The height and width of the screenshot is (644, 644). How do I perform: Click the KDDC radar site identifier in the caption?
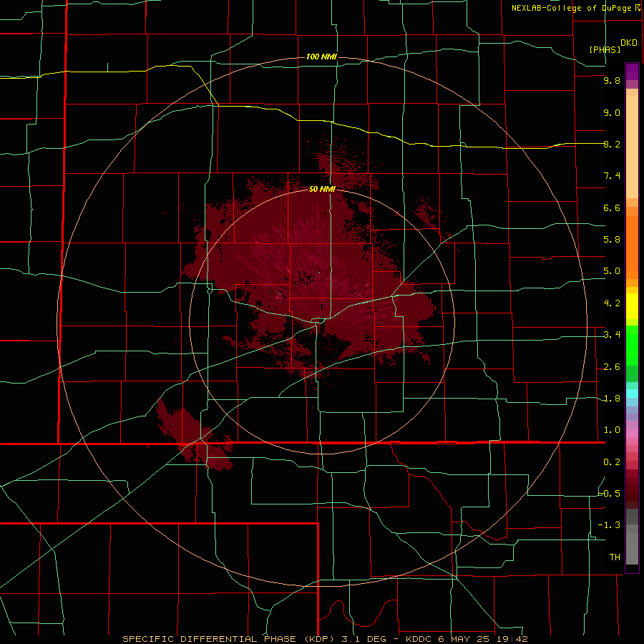[x=419, y=639]
